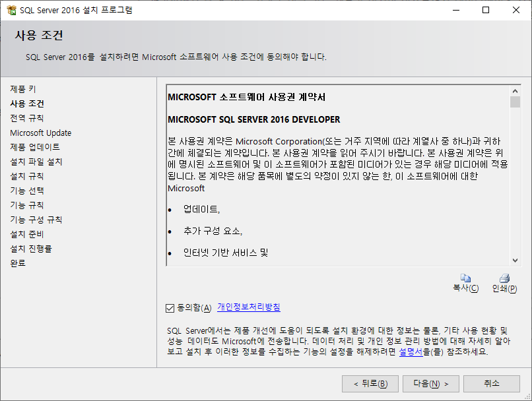Open the 설명서 documentation link

(411, 352)
